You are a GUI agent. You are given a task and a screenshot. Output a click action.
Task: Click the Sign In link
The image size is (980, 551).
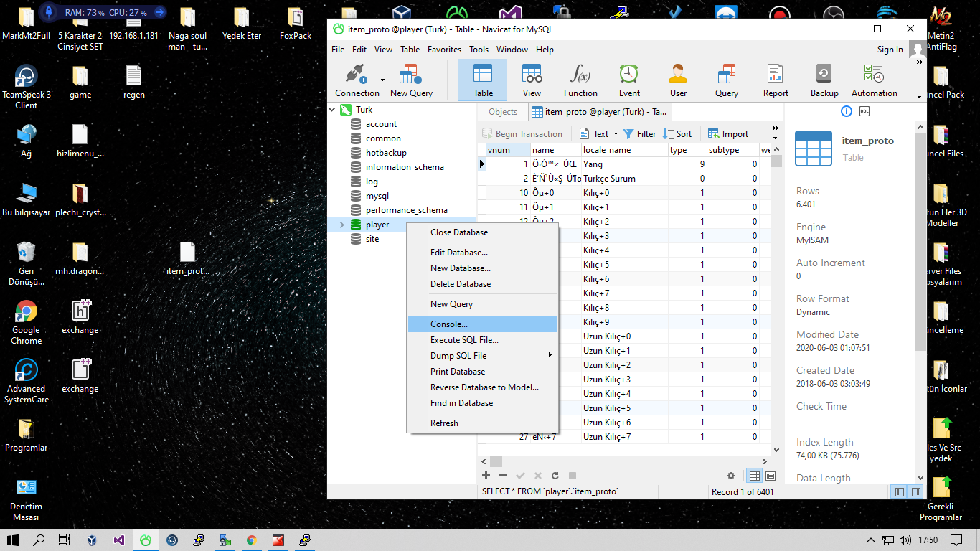coord(890,50)
